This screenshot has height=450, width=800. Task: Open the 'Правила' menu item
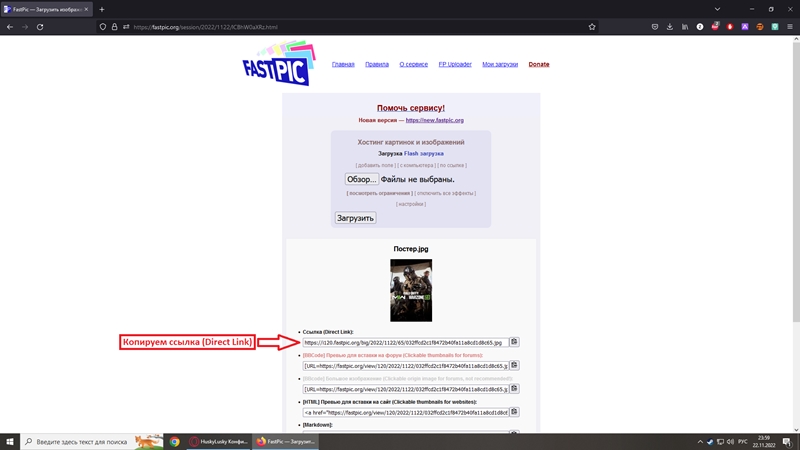click(x=377, y=64)
